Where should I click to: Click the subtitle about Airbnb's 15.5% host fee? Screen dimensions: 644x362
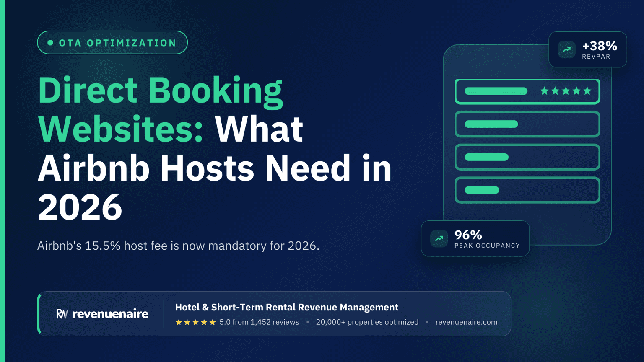(x=178, y=246)
